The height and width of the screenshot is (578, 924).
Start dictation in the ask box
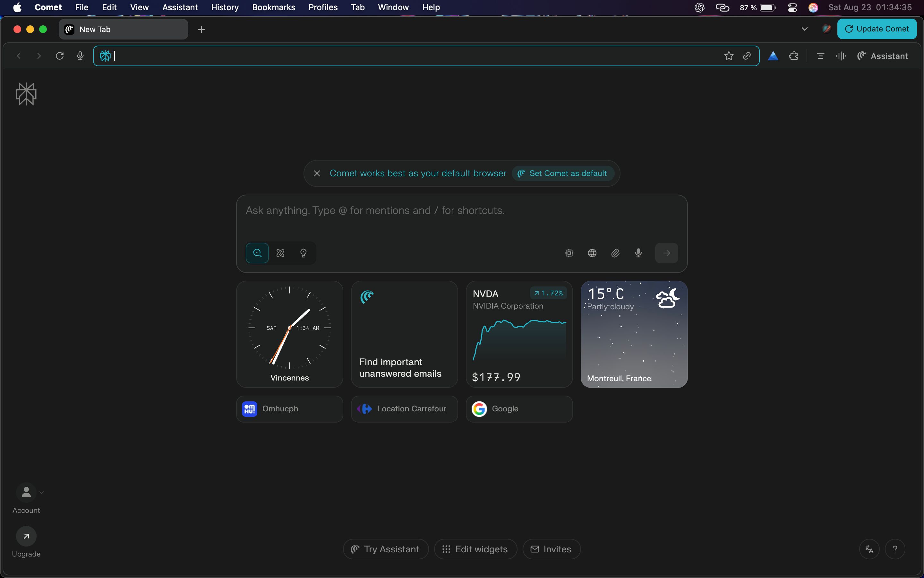coord(638,253)
